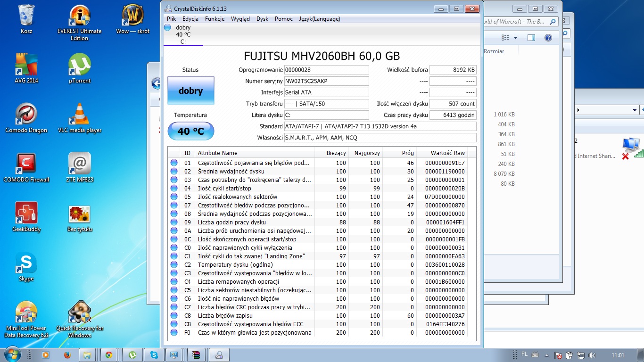Click the Interfejs field Serial ATA
The image size is (644, 362).
(x=326, y=92)
